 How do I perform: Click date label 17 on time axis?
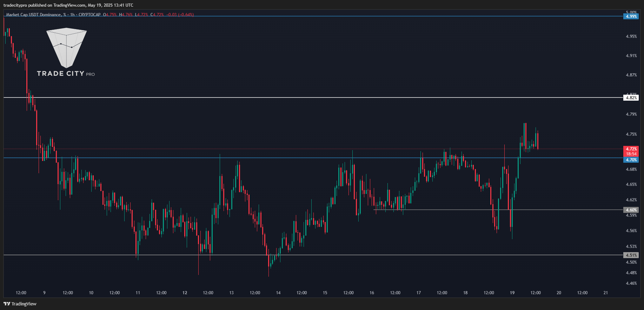pos(419,293)
